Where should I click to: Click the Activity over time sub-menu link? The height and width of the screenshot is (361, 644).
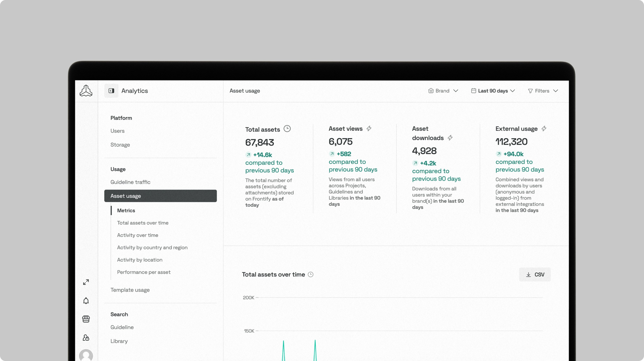[x=138, y=235]
